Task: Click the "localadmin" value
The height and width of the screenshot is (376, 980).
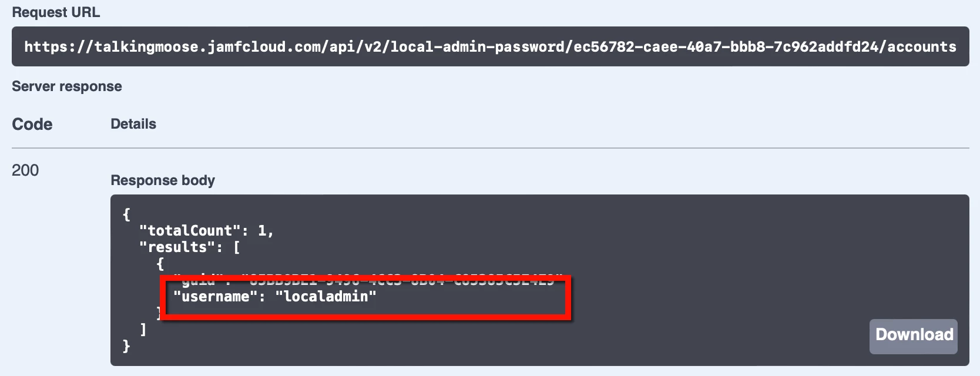Action: pyautogui.click(x=325, y=296)
